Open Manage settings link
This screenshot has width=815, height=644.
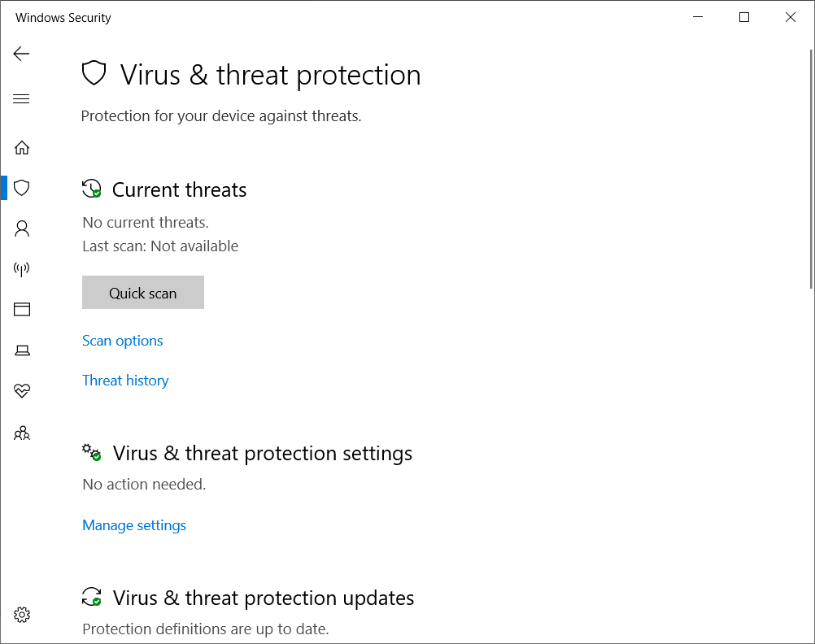134,525
